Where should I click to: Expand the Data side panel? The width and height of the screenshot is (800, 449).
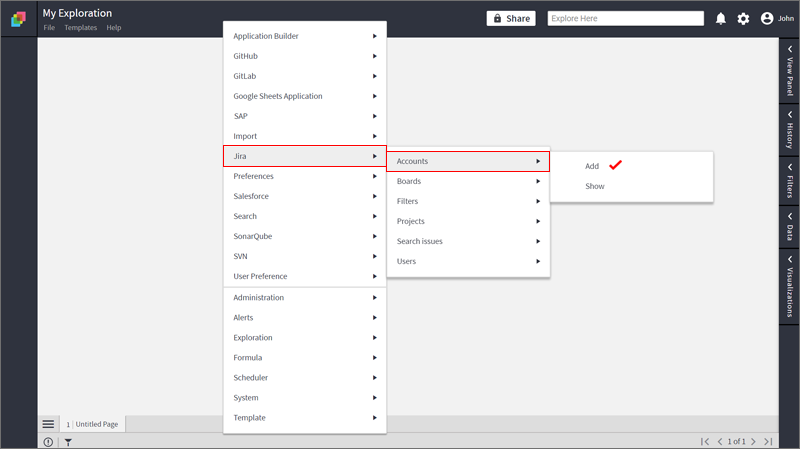pyautogui.click(x=789, y=227)
